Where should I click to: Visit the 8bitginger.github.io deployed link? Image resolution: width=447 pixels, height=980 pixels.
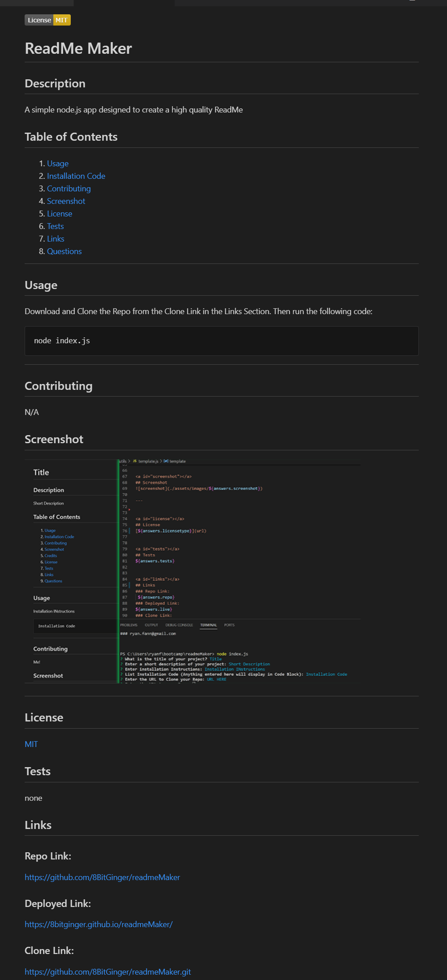[99, 924]
